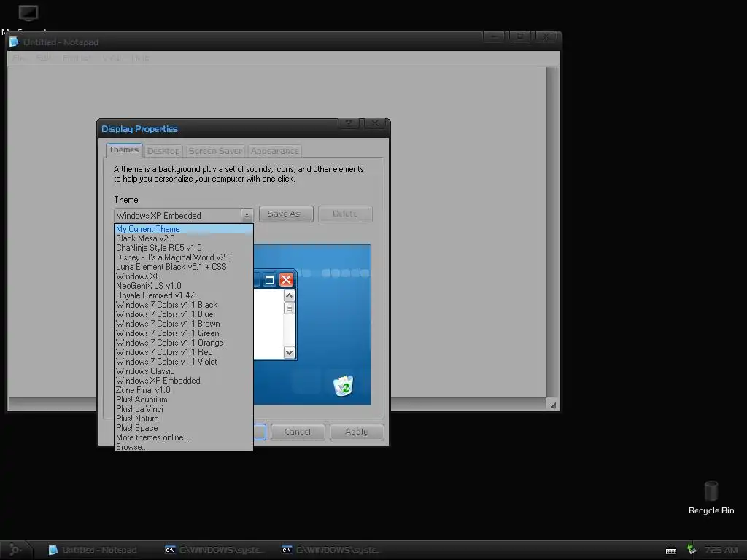Image resolution: width=747 pixels, height=560 pixels.
Task: Pick Disney - It's a Magical World v2.0
Action: click(183, 257)
